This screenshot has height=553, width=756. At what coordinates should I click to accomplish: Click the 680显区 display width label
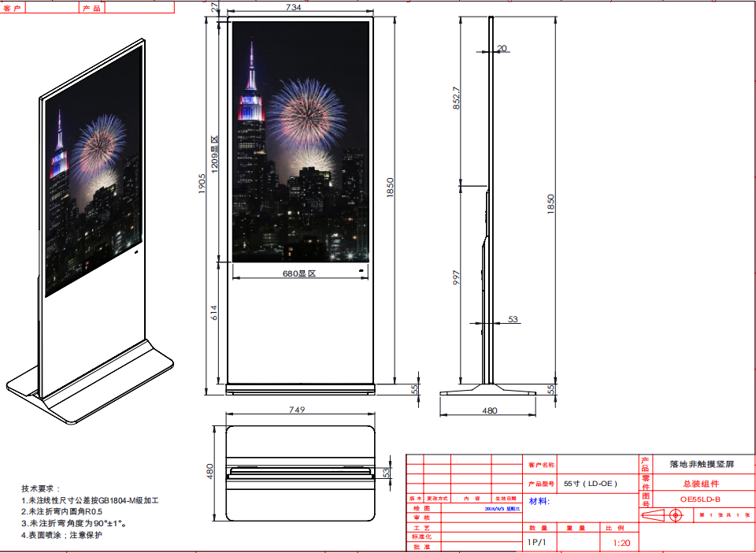click(299, 273)
